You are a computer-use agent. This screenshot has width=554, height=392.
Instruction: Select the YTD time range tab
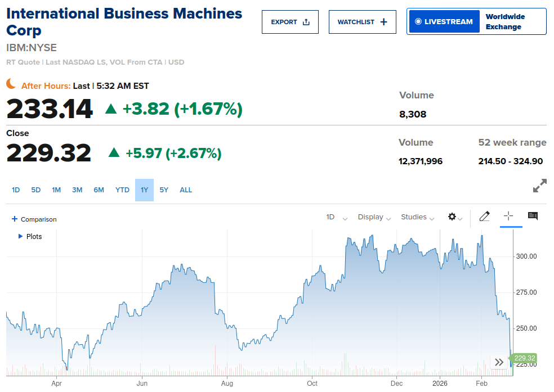122,190
